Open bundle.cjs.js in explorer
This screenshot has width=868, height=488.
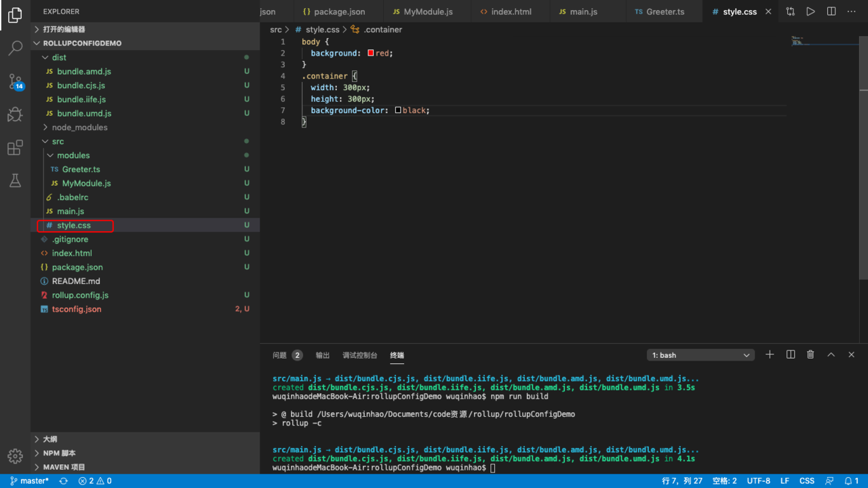tap(145, 85)
